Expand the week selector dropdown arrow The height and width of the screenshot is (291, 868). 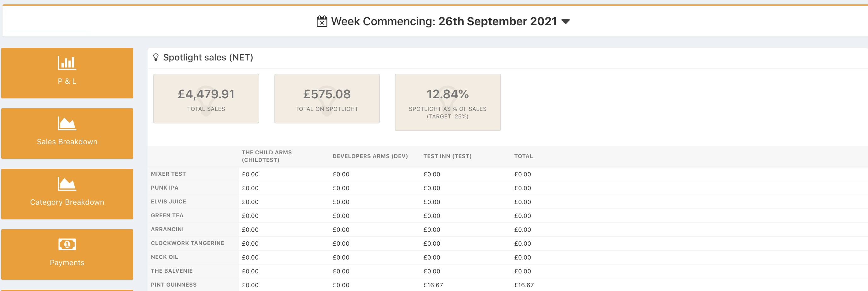click(x=566, y=21)
